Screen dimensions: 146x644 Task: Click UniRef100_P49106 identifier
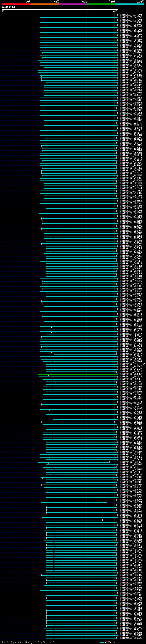(x=131, y=165)
